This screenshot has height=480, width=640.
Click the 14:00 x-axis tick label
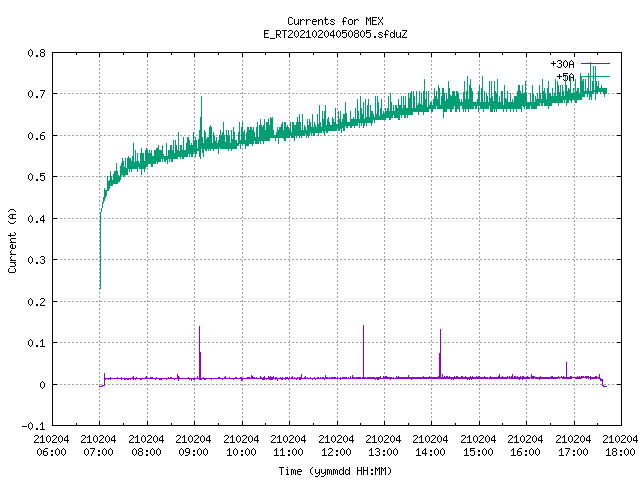[x=430, y=452]
